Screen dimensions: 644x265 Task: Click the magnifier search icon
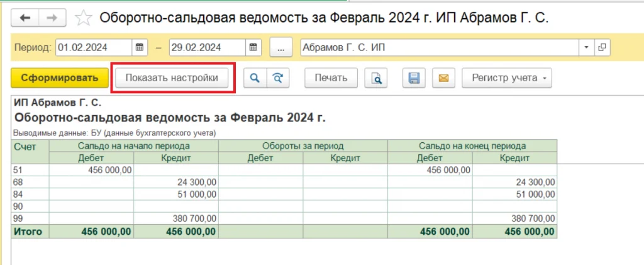[x=255, y=78]
